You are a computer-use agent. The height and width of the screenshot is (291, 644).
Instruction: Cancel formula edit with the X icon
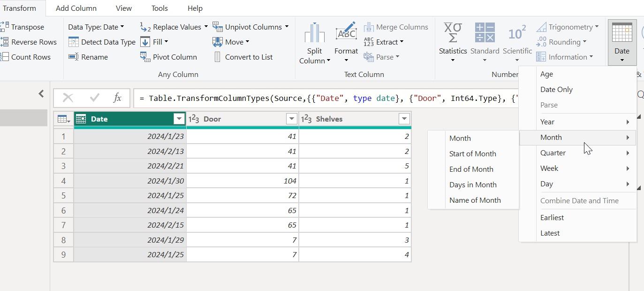(68, 98)
